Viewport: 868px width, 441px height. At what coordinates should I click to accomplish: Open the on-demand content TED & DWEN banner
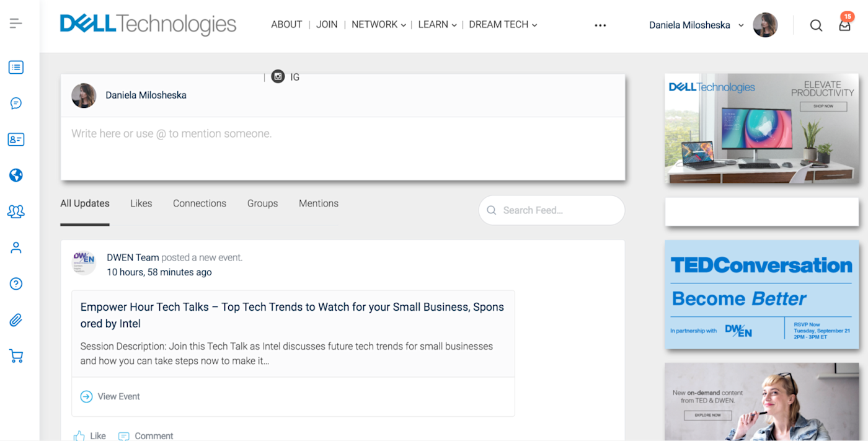click(762, 402)
